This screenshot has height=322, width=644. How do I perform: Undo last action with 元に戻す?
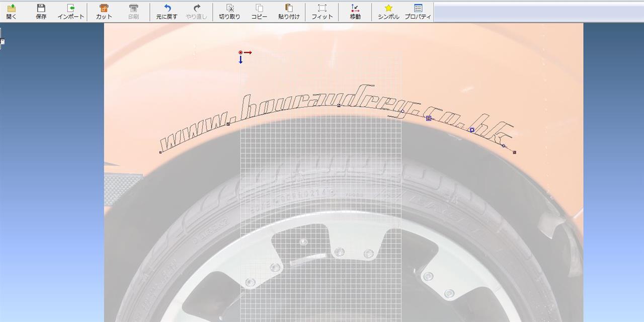[x=167, y=12]
